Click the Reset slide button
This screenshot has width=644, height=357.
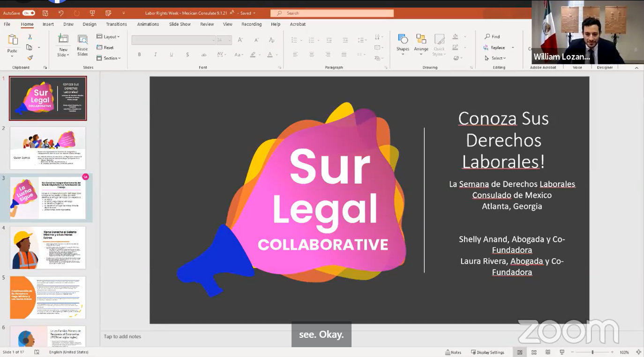105,47
